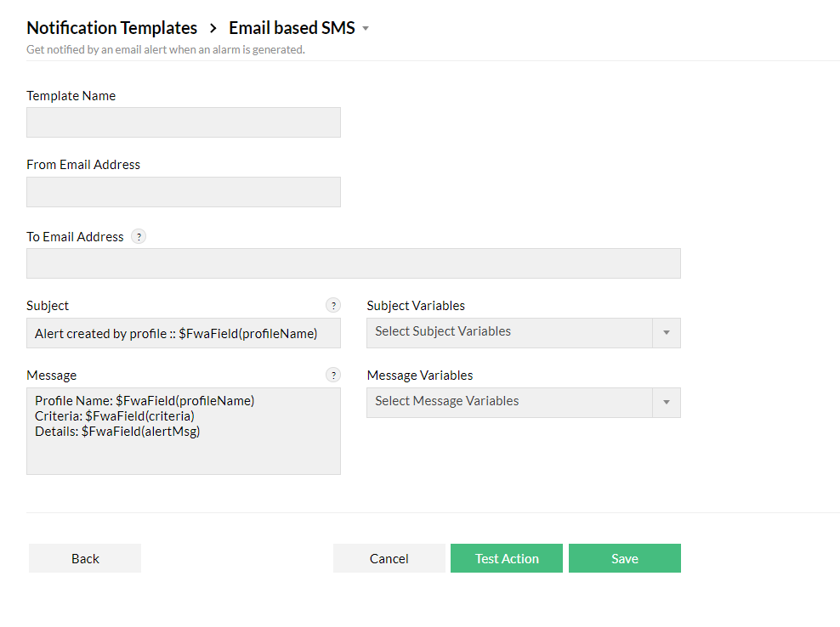
Task: Open the Notification Templates breadcrumb link
Action: [111, 27]
